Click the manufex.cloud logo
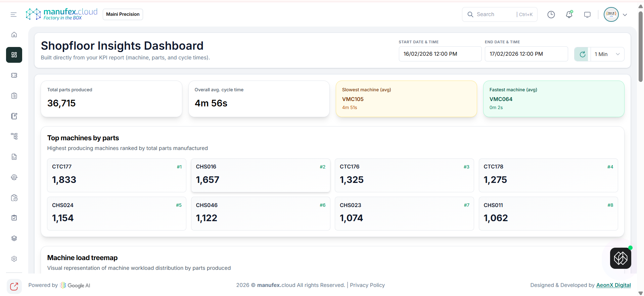This screenshot has height=296, width=644. click(x=62, y=14)
